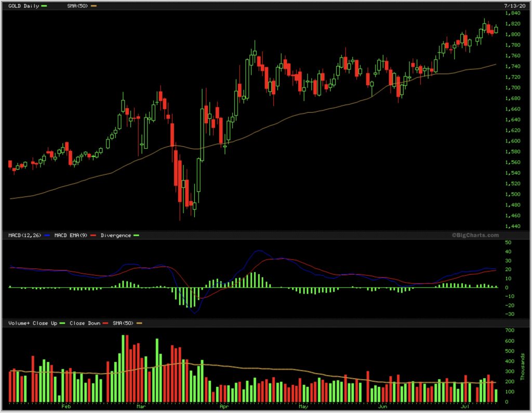This screenshot has height=413, width=532.
Task: Click the green swatch beside GOLD Daily
Action: [x=44, y=6]
